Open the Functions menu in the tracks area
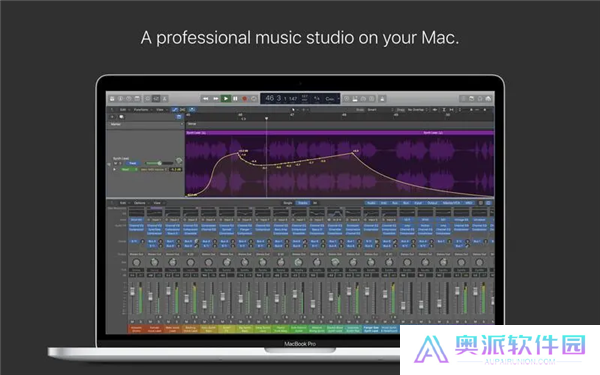Image resolution: width=600 pixels, height=375 pixels. pos(142,110)
